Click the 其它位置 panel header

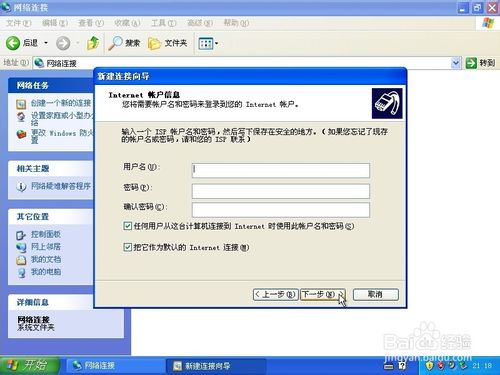(x=51, y=217)
